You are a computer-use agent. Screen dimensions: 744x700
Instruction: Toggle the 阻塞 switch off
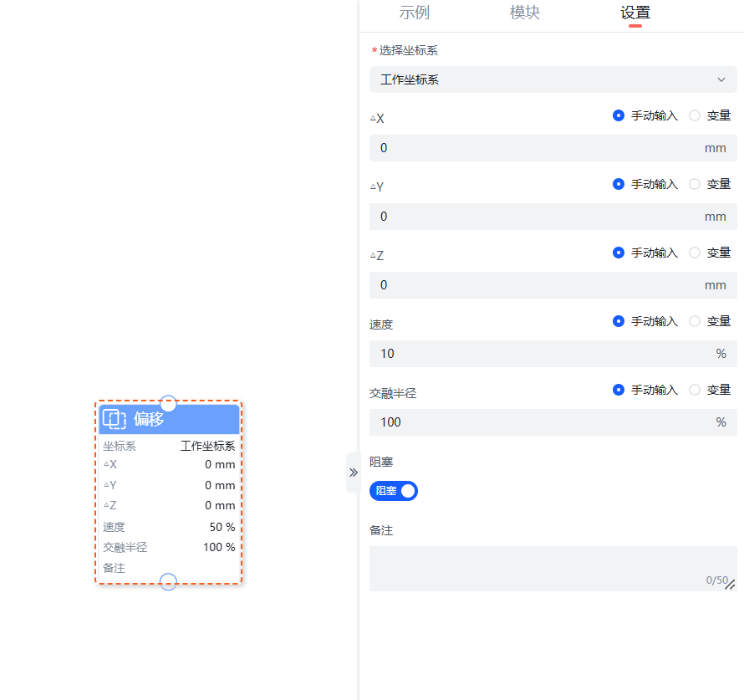point(394,491)
